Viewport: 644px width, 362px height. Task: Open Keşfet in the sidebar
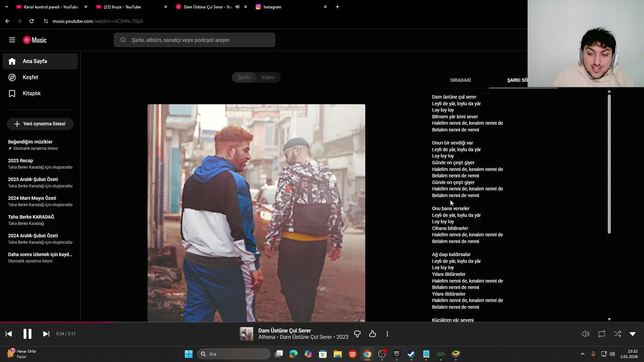40,77
